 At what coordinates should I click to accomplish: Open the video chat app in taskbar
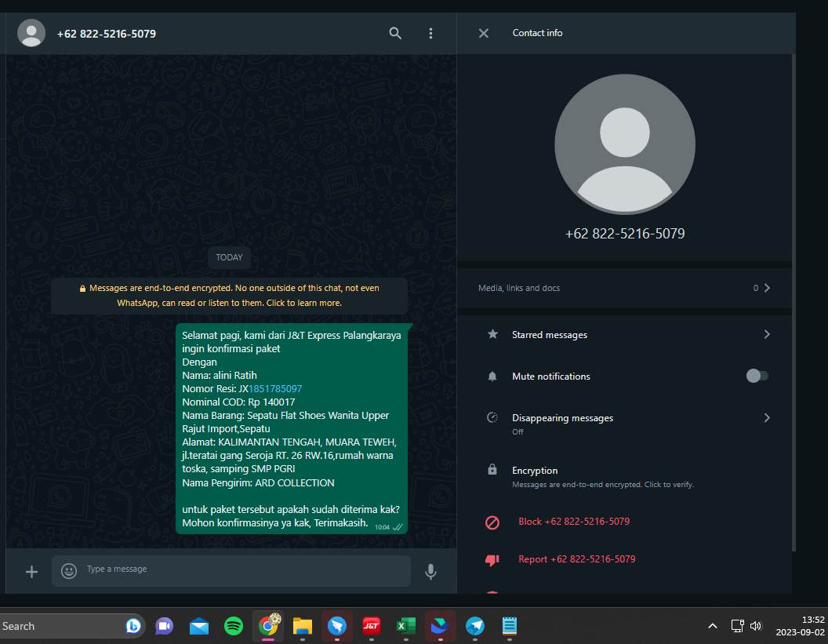pyautogui.click(x=164, y=626)
